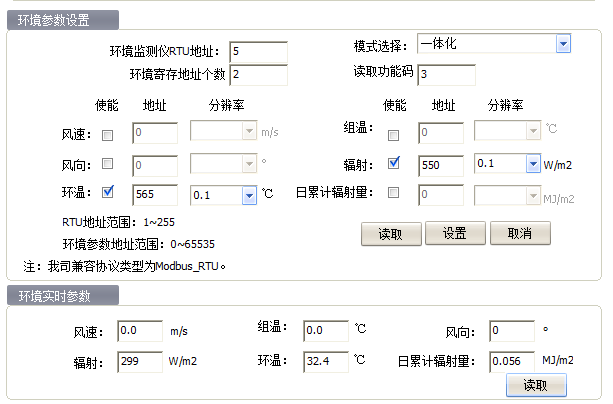Select the 环境参数设置 section header
613x404 pixels.
pyautogui.click(x=62, y=21)
